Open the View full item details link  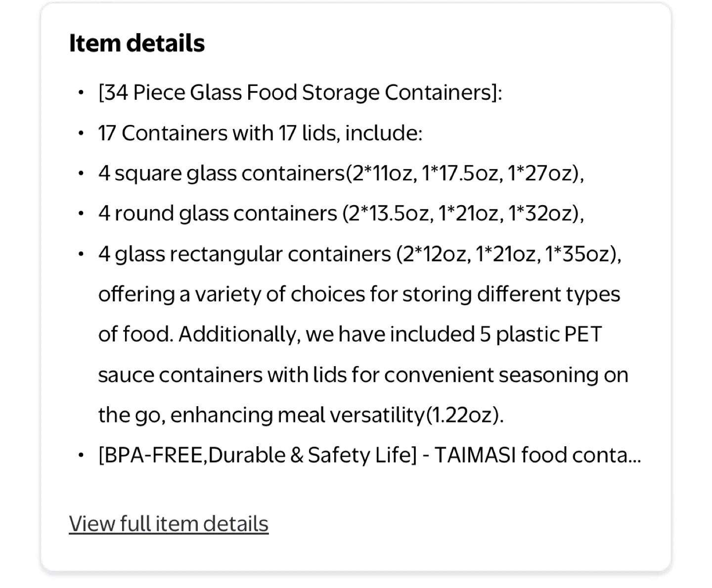[x=169, y=524]
